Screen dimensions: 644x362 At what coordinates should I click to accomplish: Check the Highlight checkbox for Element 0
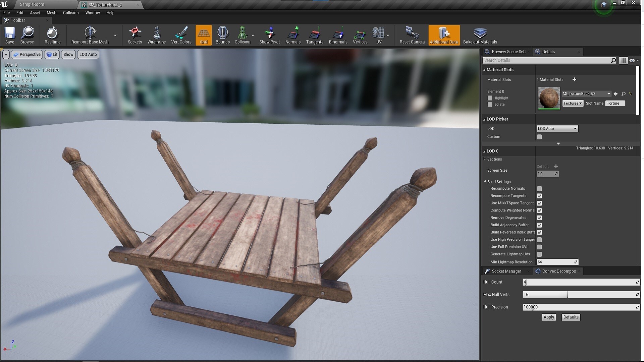point(490,98)
